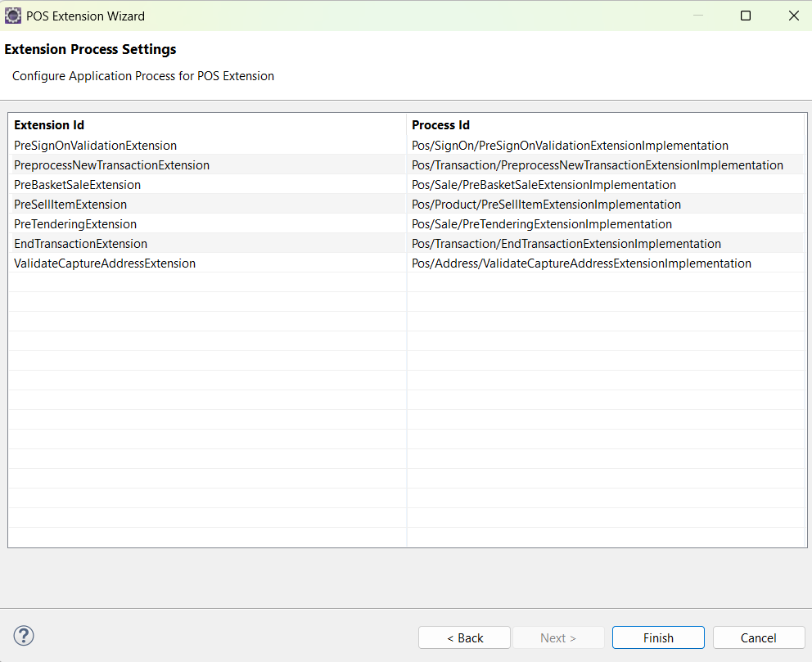Click Pos/Sale/PreTenderingExtensionImplementation process cell
Viewport: 812px width, 662px height.
pyautogui.click(x=541, y=224)
